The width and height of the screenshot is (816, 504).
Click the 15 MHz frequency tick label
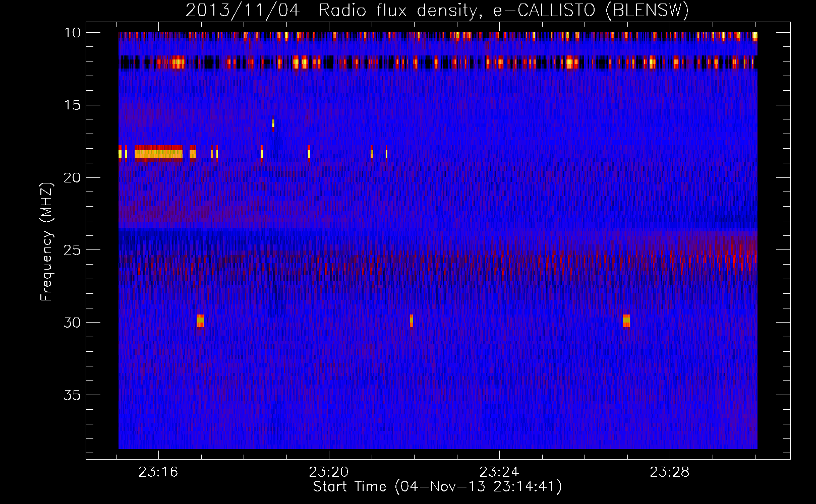pos(72,105)
